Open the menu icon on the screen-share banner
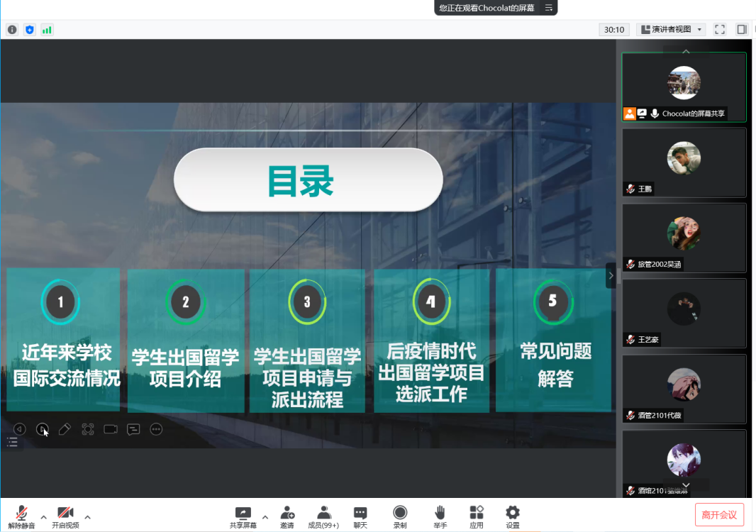 point(548,8)
